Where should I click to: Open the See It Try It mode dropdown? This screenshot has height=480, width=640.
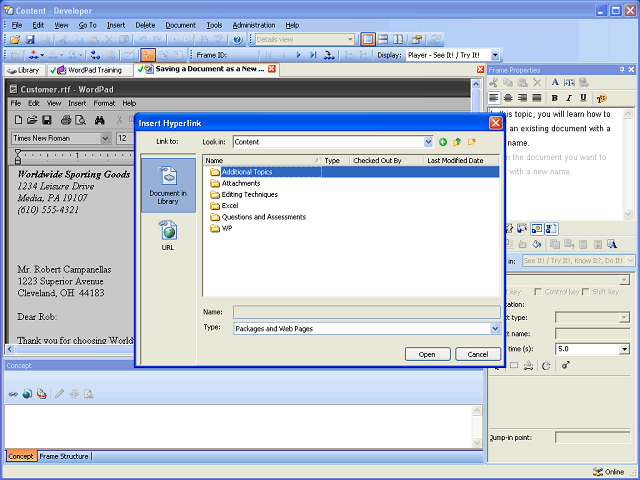(630, 260)
